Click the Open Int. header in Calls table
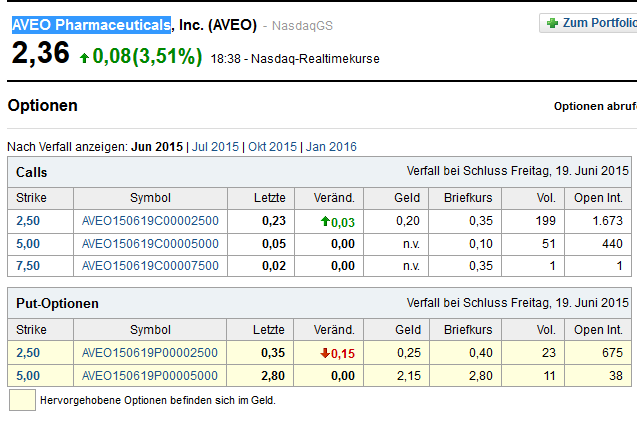This screenshot has height=421, width=637. (x=599, y=198)
